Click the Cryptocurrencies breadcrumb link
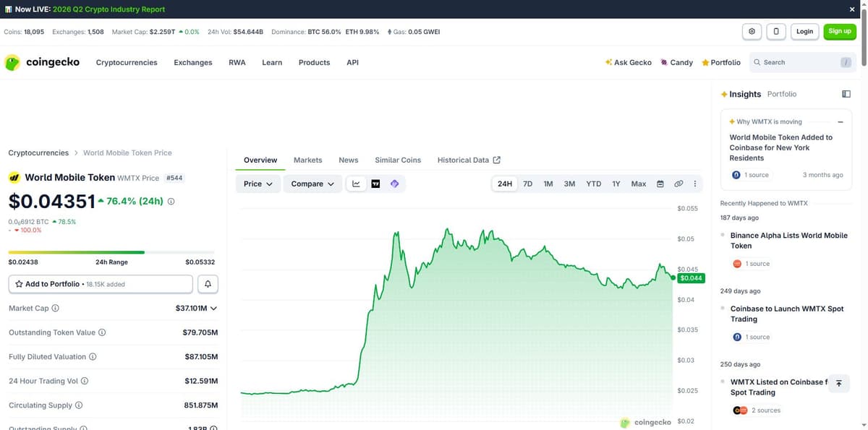 (38, 153)
